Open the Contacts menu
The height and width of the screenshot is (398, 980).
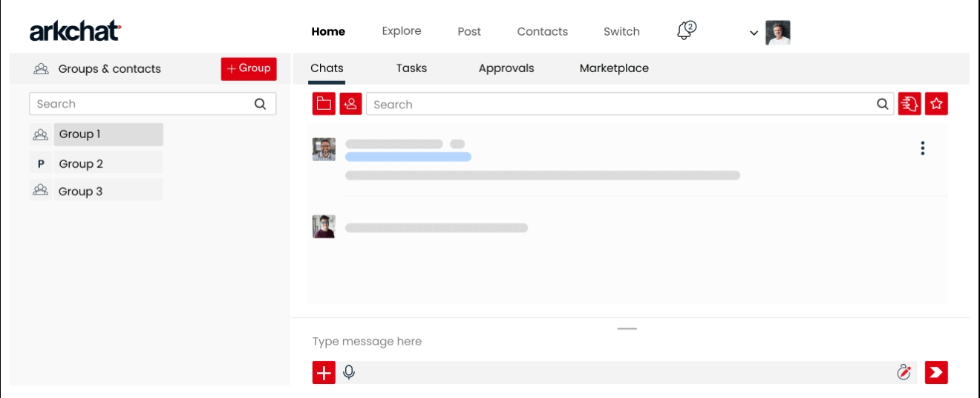click(x=543, y=31)
